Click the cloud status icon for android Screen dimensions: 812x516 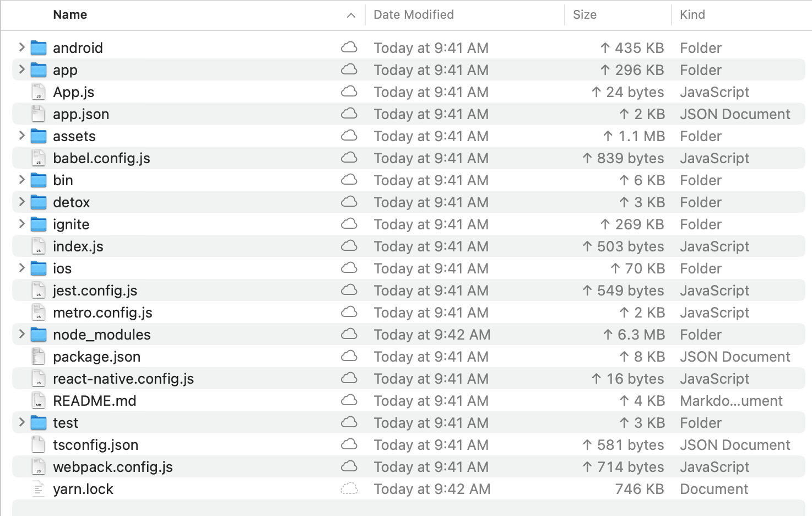point(349,47)
